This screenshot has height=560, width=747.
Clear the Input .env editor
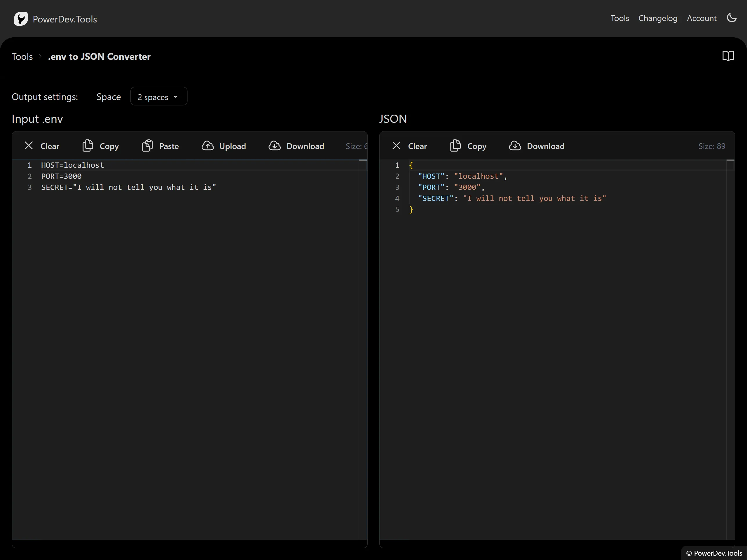click(x=42, y=146)
